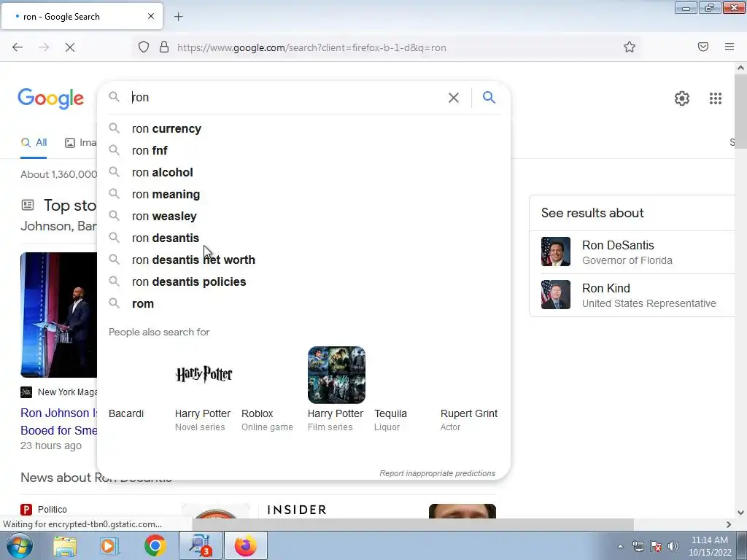Go back to the previous page
The height and width of the screenshot is (560, 747).
tap(18, 47)
